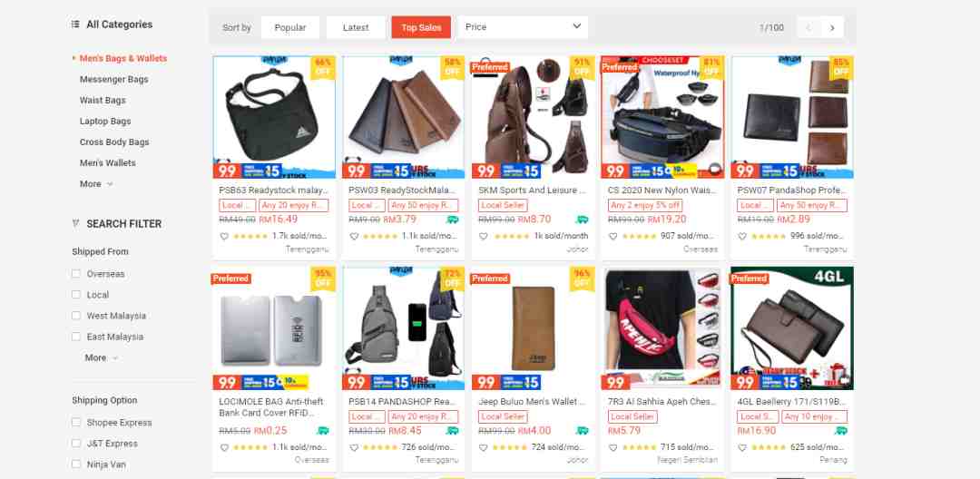
Task: Click heart icon on LOCIMOLE anti-theft card cover
Action: (x=224, y=447)
